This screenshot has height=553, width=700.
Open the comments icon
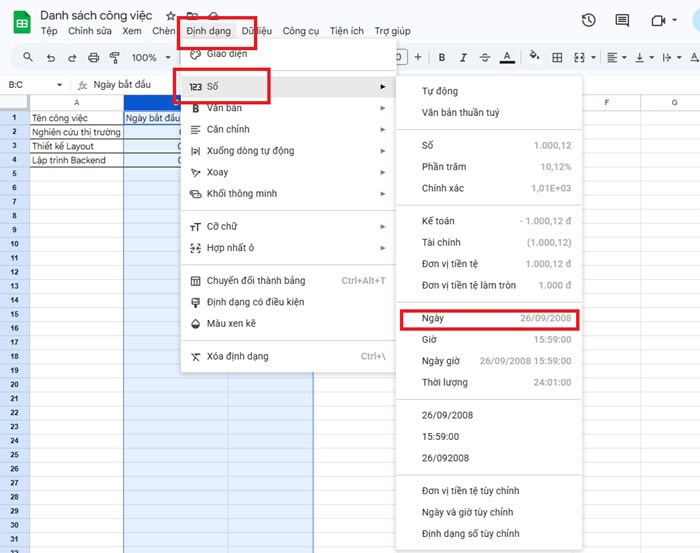tap(622, 21)
